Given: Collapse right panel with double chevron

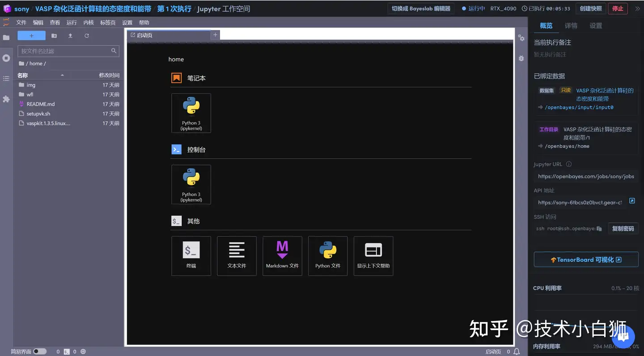Looking at the screenshot, I should [x=637, y=8].
